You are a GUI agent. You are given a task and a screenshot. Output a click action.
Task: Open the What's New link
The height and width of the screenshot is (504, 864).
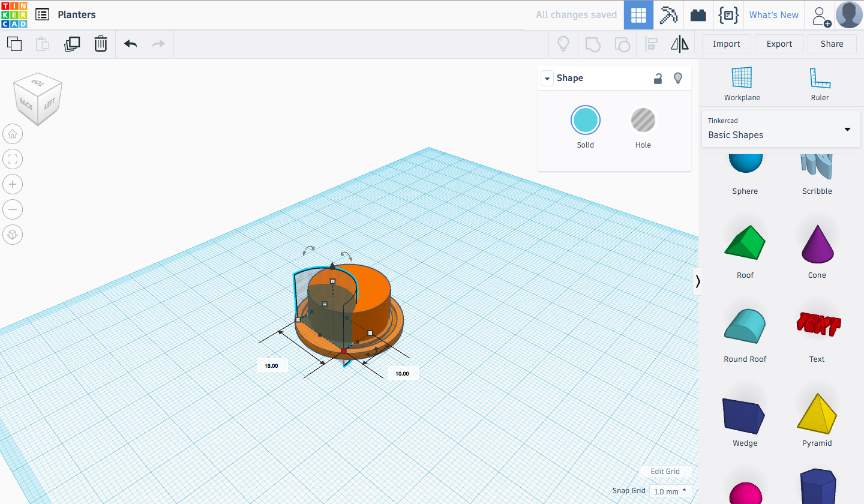pyautogui.click(x=773, y=15)
